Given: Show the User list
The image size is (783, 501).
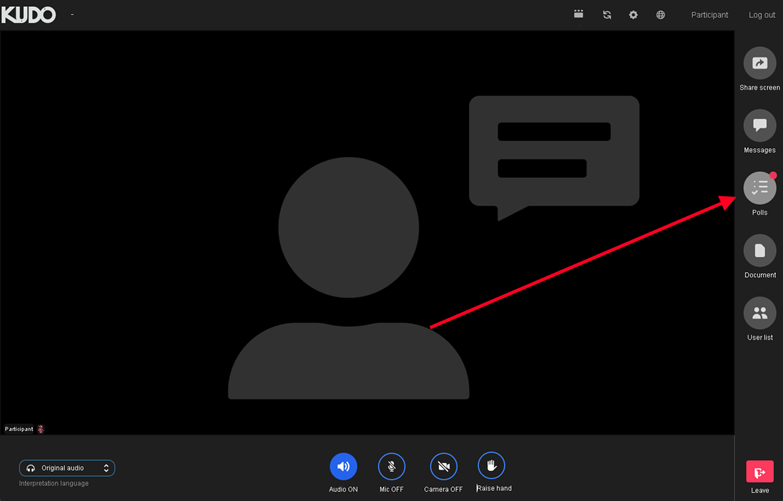Looking at the screenshot, I should [x=759, y=313].
